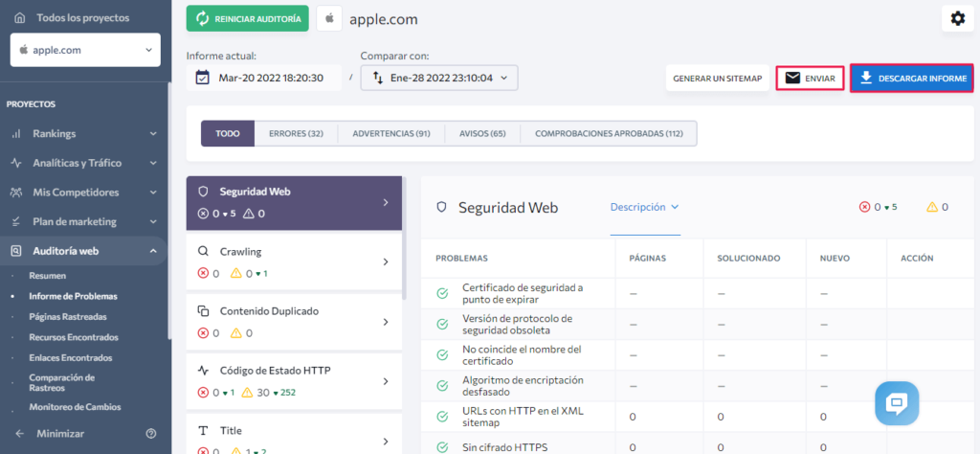Open Resumen in the sidebar
Image resolution: width=980 pixels, height=454 pixels.
point(48,275)
